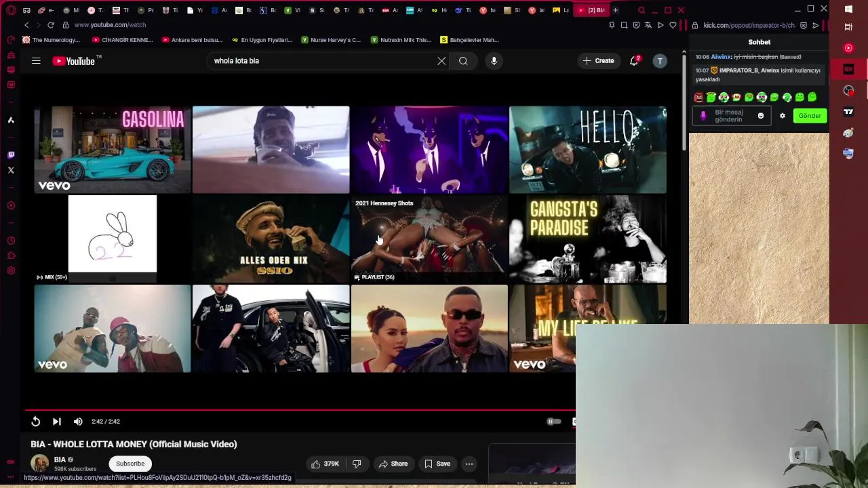Go to the YouTube home logo
868x488 pixels.
tap(74, 61)
